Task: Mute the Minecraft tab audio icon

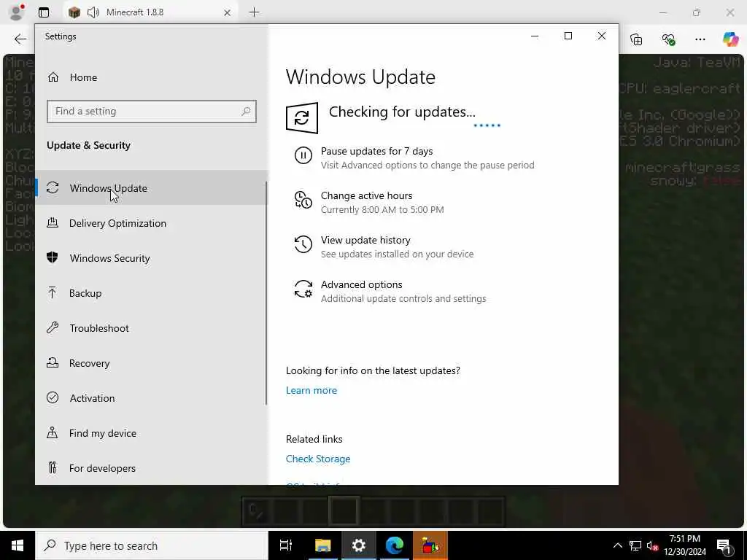Action: (93, 12)
